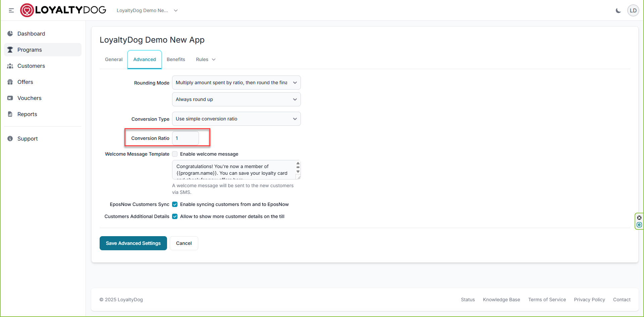The height and width of the screenshot is (317, 644).
Task: Open Support in sidebar
Action: click(43, 139)
